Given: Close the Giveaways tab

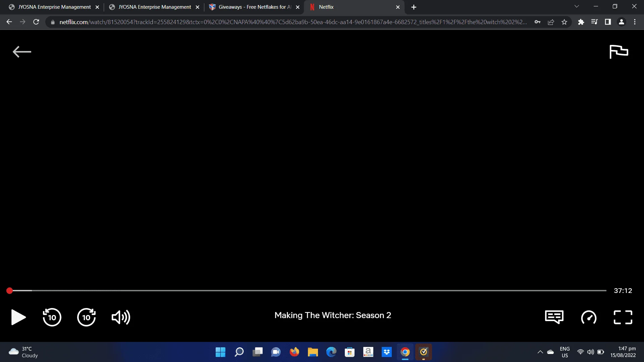Looking at the screenshot, I should click(x=298, y=7).
